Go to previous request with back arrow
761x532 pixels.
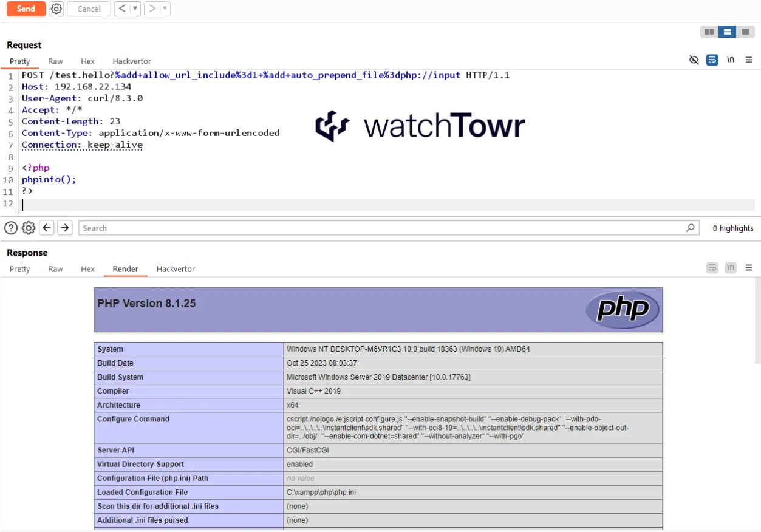(122, 9)
